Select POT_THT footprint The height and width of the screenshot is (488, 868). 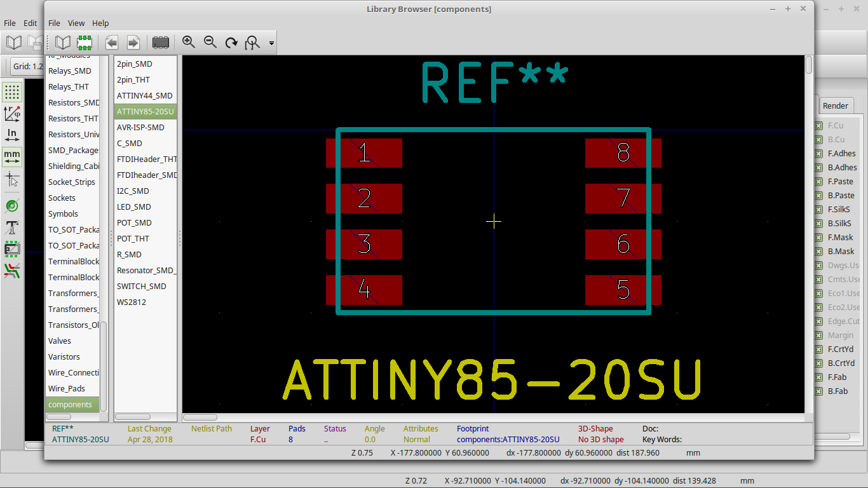coord(146,239)
